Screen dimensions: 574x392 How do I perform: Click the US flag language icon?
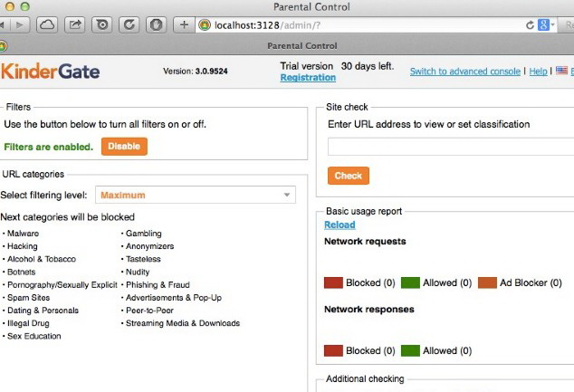point(561,71)
